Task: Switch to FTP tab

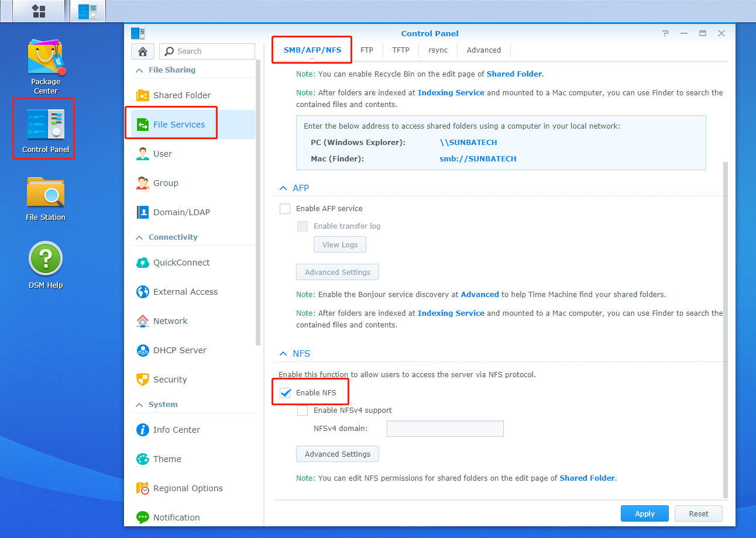Action: click(367, 50)
